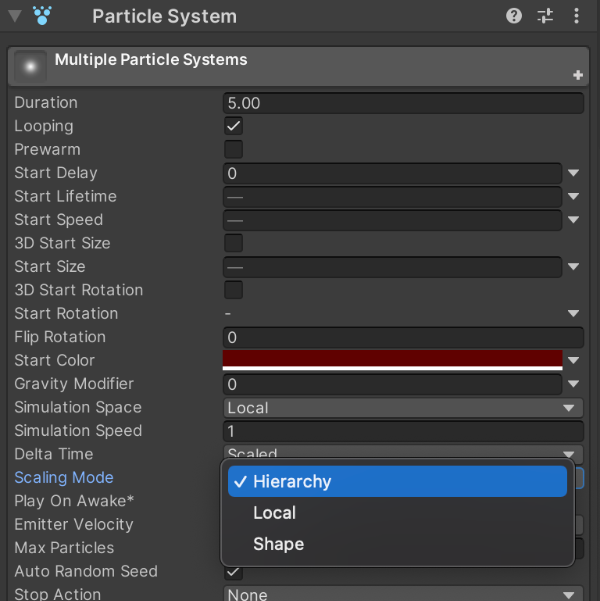The image size is (600, 601).
Task: Click the Particle System component title
Action: click(x=164, y=16)
